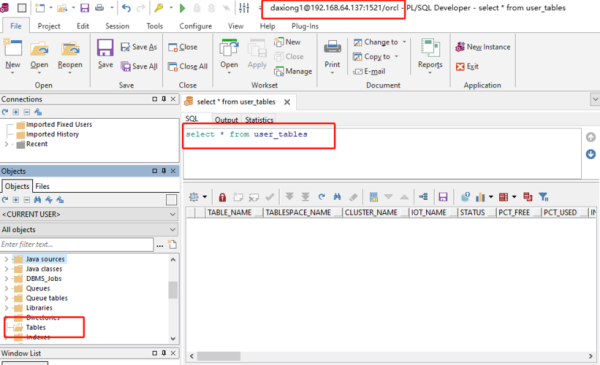Open the Edit ribbon tab

[83, 26]
